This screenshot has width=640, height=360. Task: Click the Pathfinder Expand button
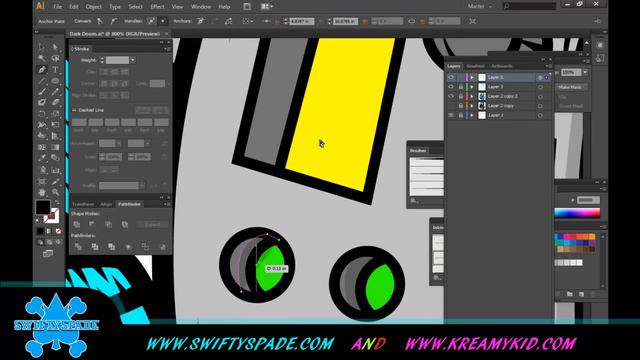pyautogui.click(x=152, y=224)
